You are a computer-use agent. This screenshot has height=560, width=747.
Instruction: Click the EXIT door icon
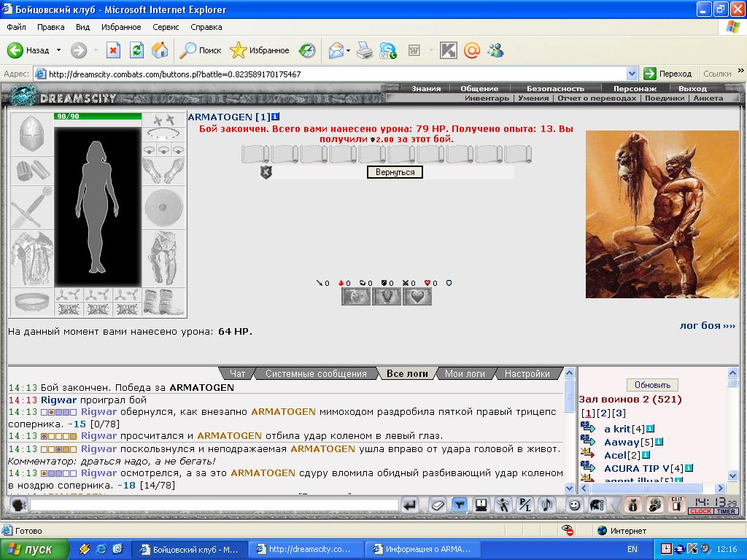point(676,505)
